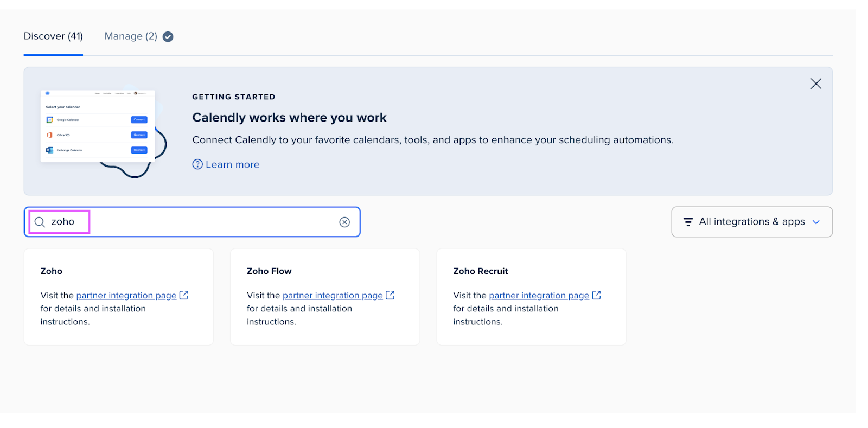Screen dimensions: 868x428
Task: Click the search magnifier icon
Action: point(40,222)
